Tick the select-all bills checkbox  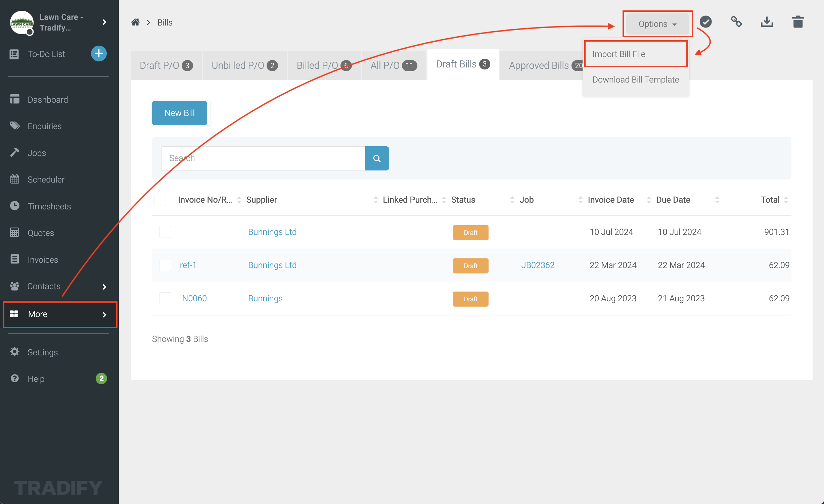(160, 200)
